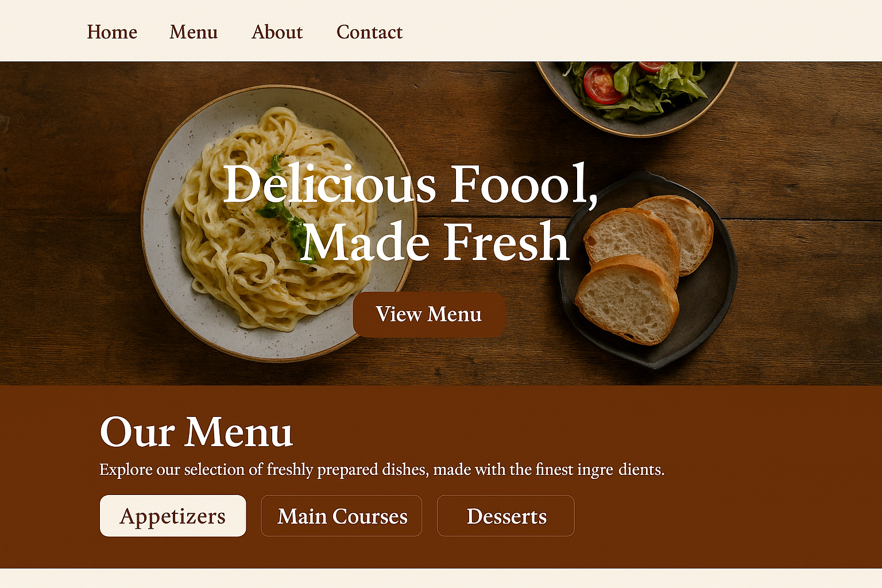Image resolution: width=882 pixels, height=588 pixels.
Task: Click the Made Fresh headline line
Action: (x=435, y=241)
